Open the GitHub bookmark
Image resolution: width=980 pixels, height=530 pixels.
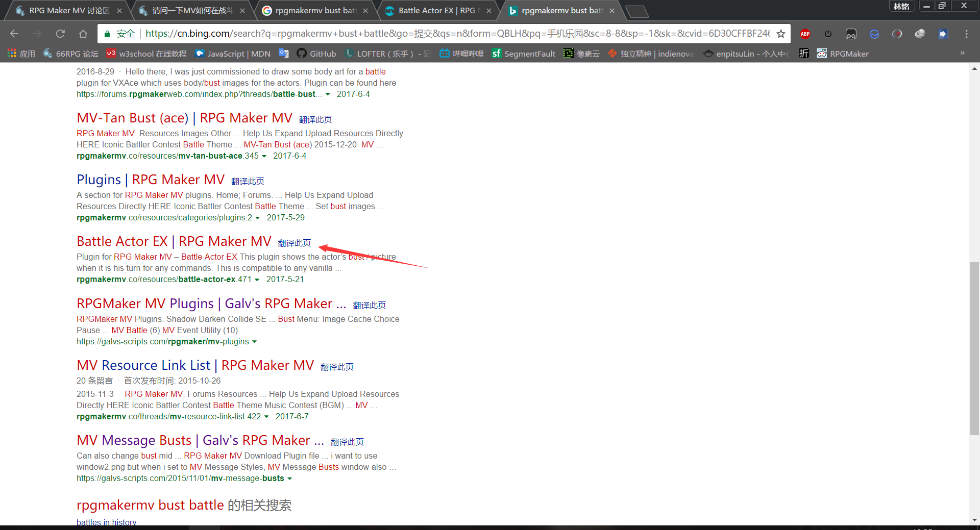point(316,54)
